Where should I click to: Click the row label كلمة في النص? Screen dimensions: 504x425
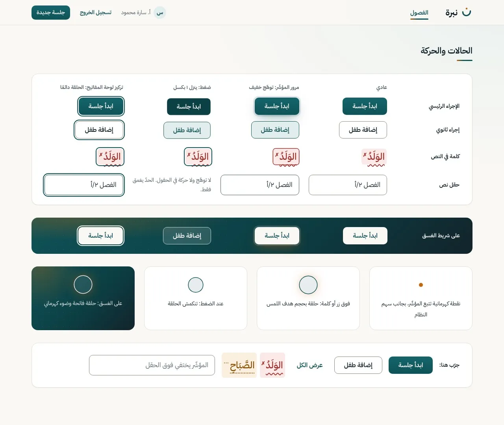(445, 157)
